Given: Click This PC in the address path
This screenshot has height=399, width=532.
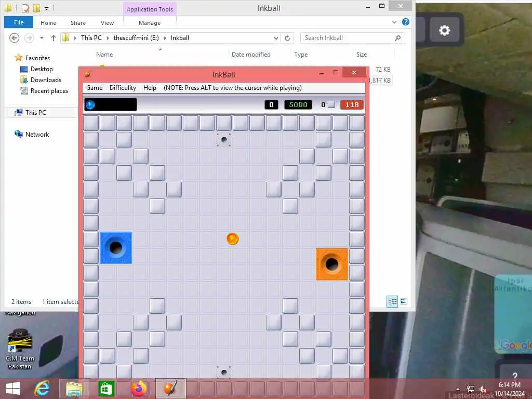Looking at the screenshot, I should pyautogui.click(x=91, y=37).
